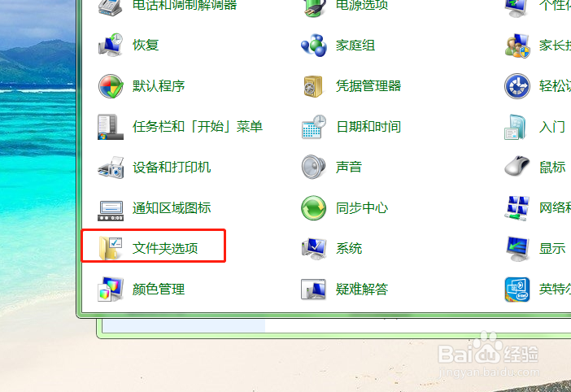Click the 电话和调制解调器 link

tap(185, 5)
